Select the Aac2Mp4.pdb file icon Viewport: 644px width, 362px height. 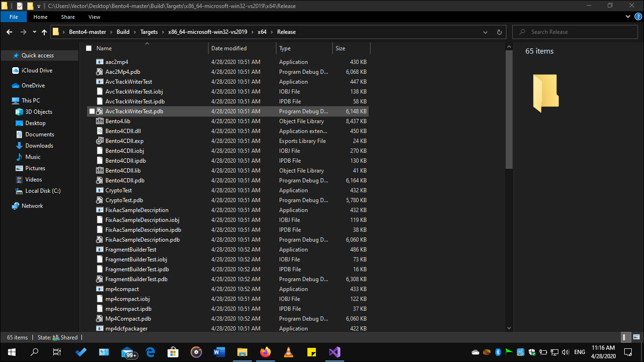click(x=99, y=72)
